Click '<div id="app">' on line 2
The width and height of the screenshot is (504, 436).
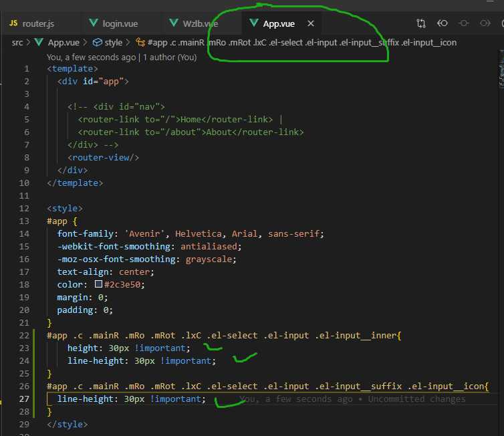93,82
